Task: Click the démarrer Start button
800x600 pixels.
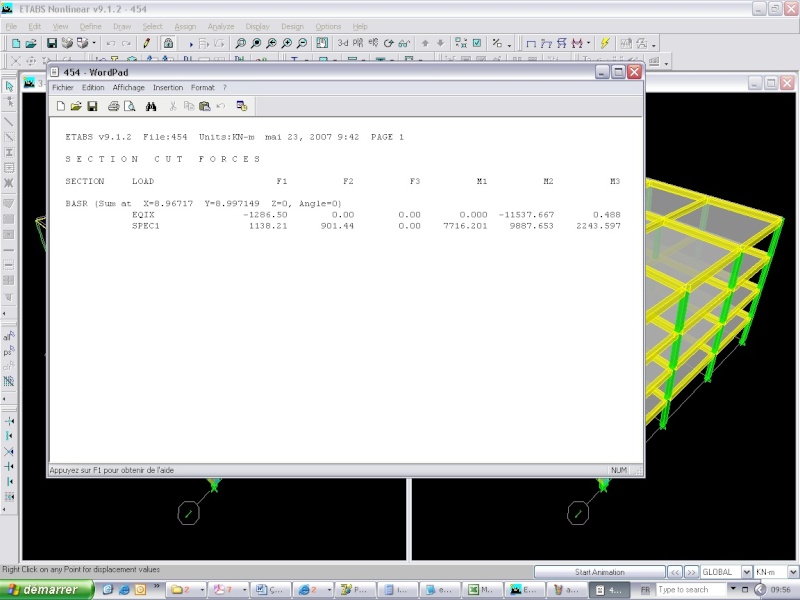Action: (47, 590)
